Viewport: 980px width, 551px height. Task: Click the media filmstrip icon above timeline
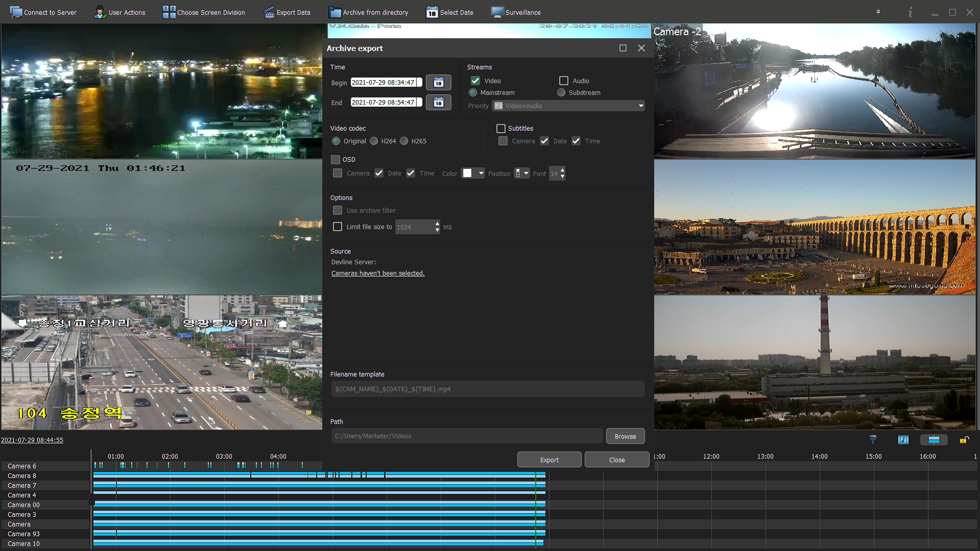(903, 440)
